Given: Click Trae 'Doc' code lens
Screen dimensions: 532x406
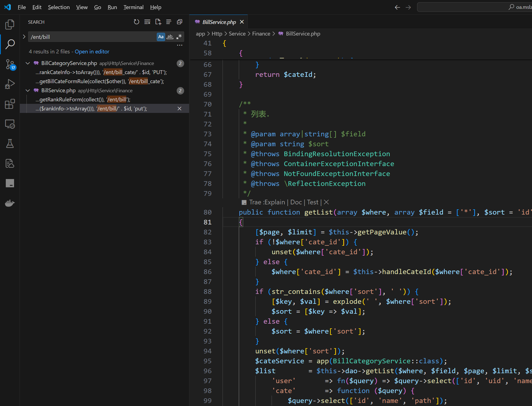Looking at the screenshot, I should [296, 202].
